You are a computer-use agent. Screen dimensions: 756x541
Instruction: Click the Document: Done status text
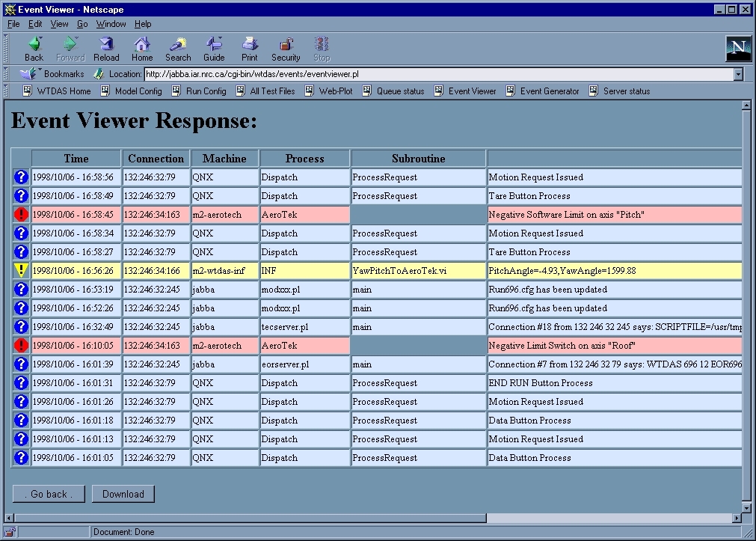124,532
